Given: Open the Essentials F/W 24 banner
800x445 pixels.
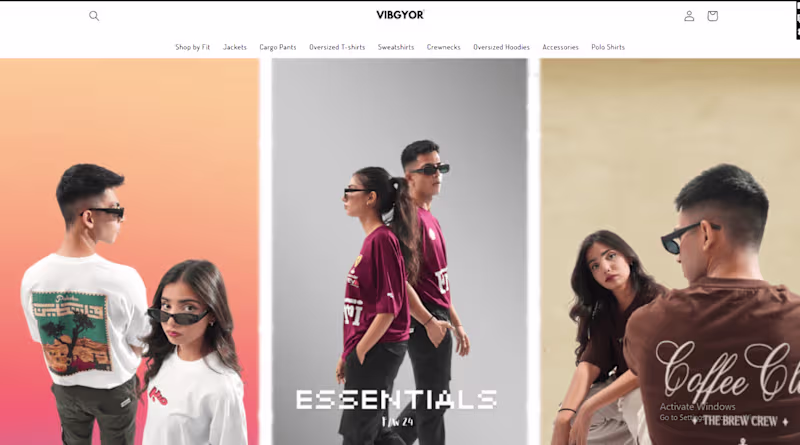Looking at the screenshot, I should click(x=399, y=251).
